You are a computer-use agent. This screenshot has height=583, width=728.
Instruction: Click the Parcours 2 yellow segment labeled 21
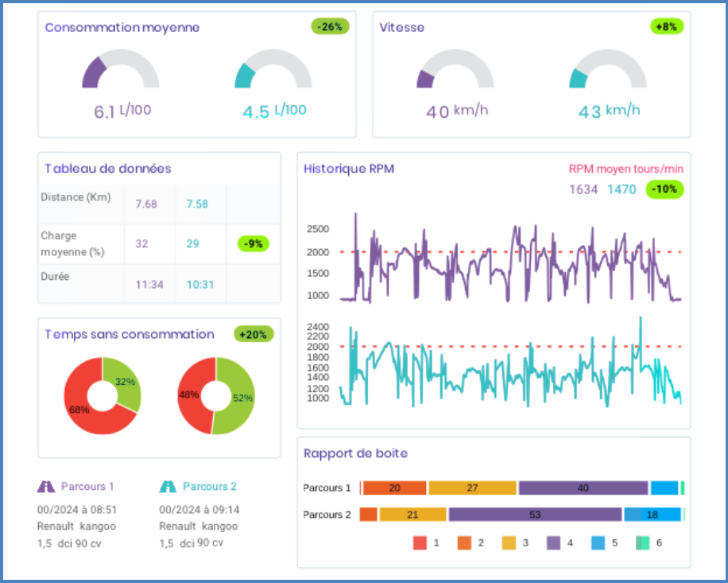[412, 515]
